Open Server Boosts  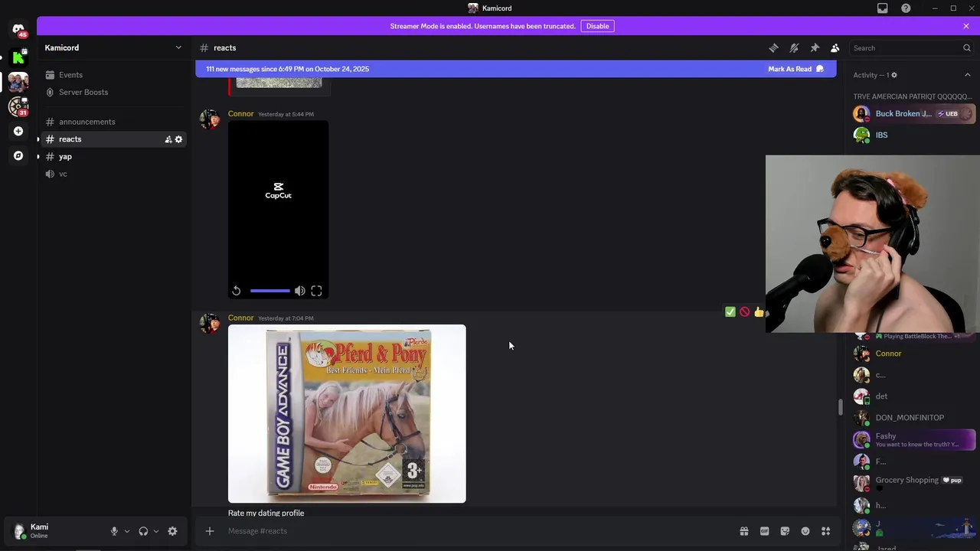tap(113, 92)
